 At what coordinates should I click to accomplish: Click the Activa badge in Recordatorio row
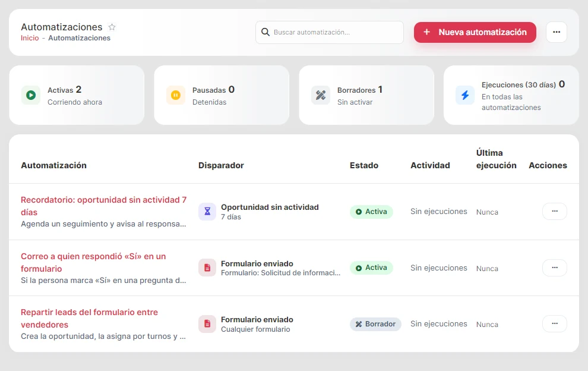click(371, 212)
